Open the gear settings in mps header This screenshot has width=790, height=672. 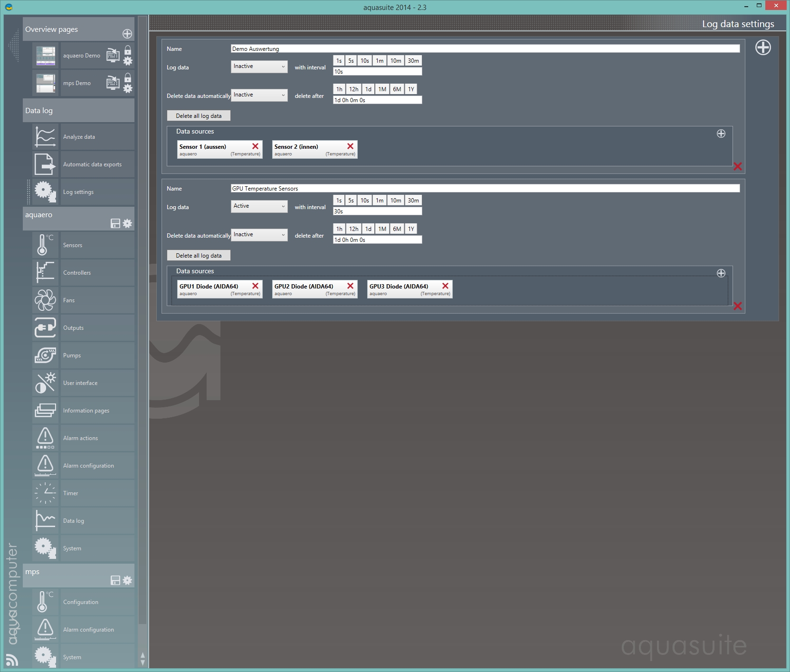pyautogui.click(x=127, y=580)
